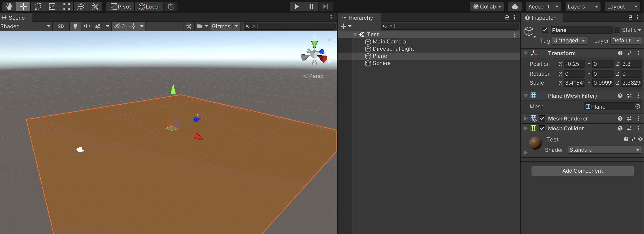The width and height of the screenshot is (644, 234).
Task: Collapse Plane Mesh Filter component
Action: [526, 96]
